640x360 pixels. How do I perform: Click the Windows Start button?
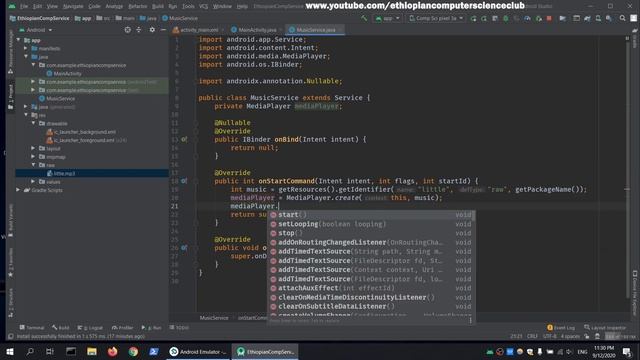10,351
